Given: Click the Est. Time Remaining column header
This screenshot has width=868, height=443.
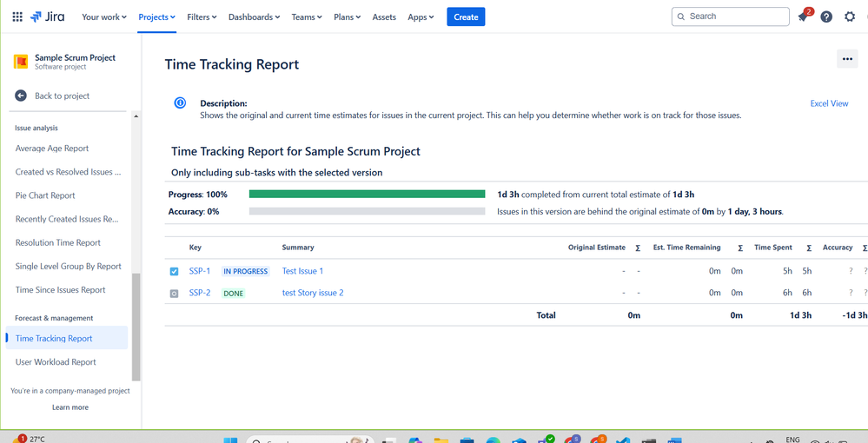Looking at the screenshot, I should [686, 248].
